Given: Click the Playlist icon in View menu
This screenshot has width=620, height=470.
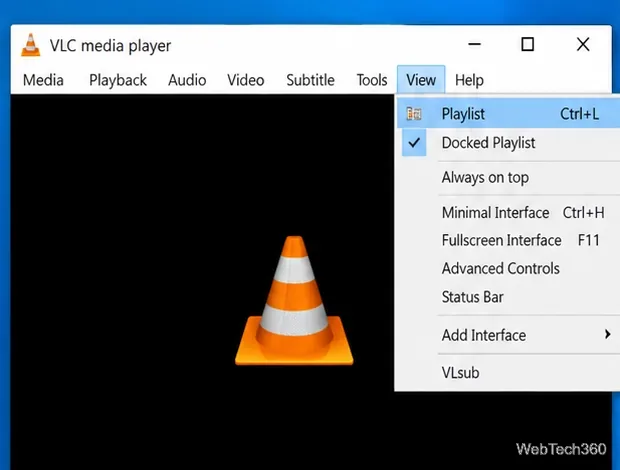Looking at the screenshot, I should click(x=414, y=114).
